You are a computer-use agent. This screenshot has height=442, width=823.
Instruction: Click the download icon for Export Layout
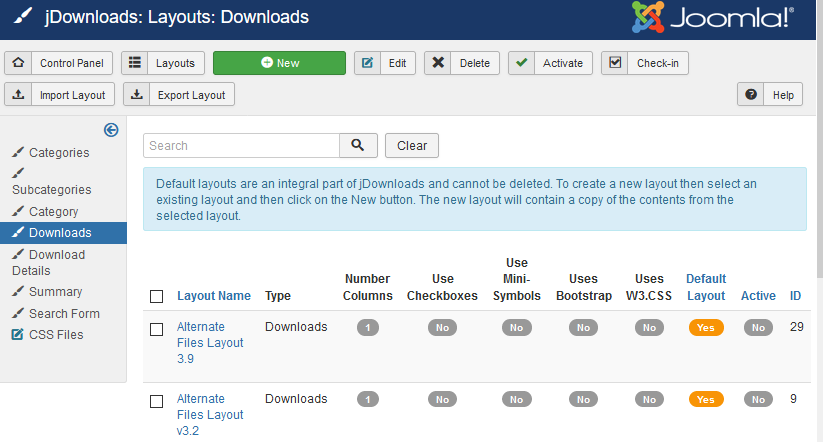[137, 94]
